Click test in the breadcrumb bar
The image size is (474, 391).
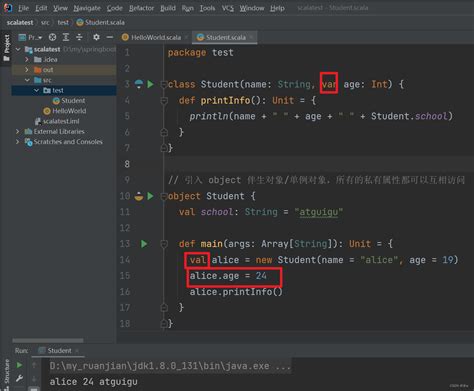click(63, 22)
